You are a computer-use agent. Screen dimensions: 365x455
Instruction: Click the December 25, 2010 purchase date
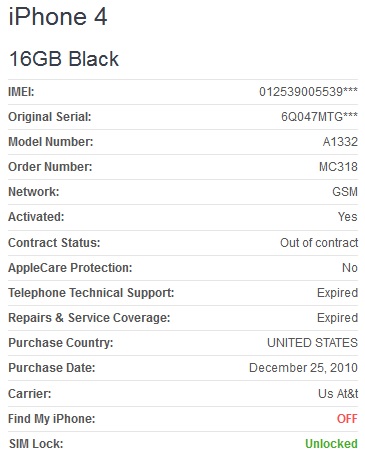coord(303,368)
